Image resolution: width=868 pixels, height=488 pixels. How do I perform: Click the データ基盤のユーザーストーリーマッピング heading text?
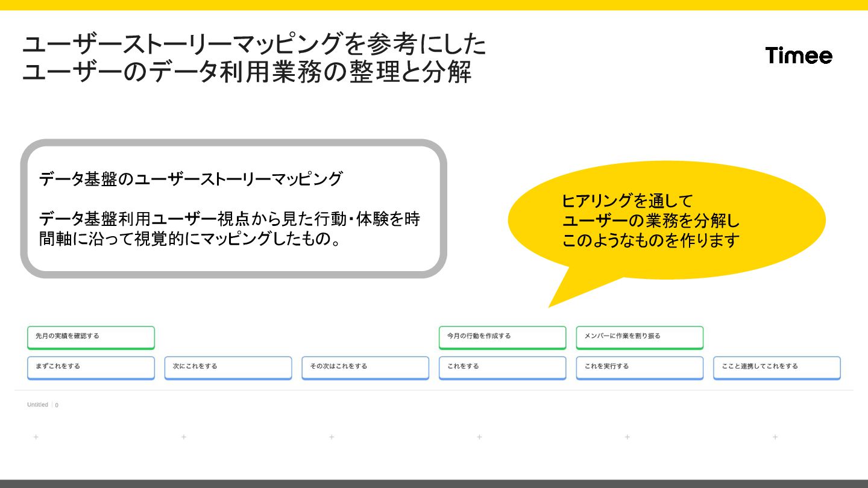(190, 179)
